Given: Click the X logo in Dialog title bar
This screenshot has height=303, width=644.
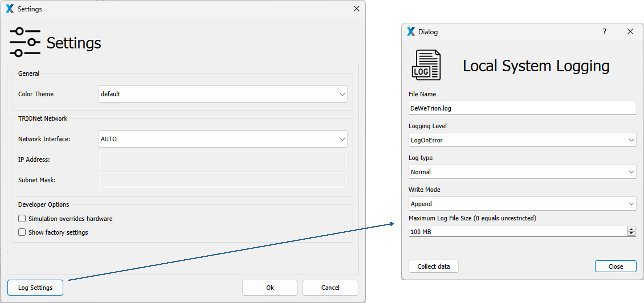Looking at the screenshot, I should [x=411, y=32].
